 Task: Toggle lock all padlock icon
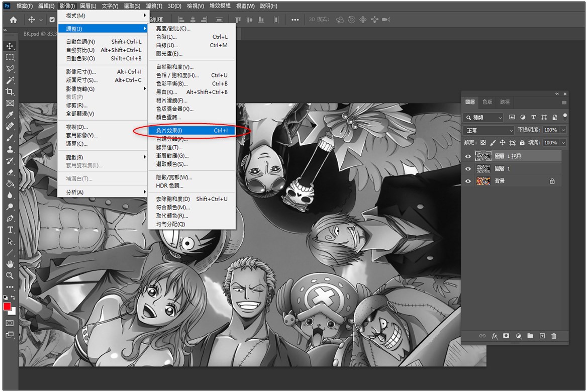(522, 143)
